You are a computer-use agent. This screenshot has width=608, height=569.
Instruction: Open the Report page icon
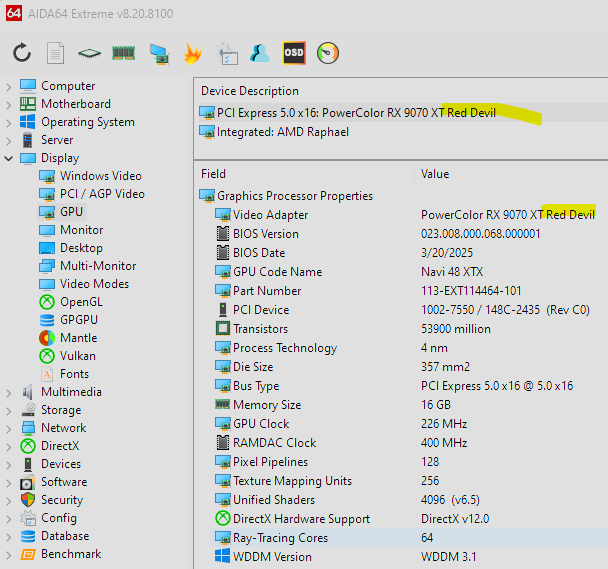[x=56, y=53]
